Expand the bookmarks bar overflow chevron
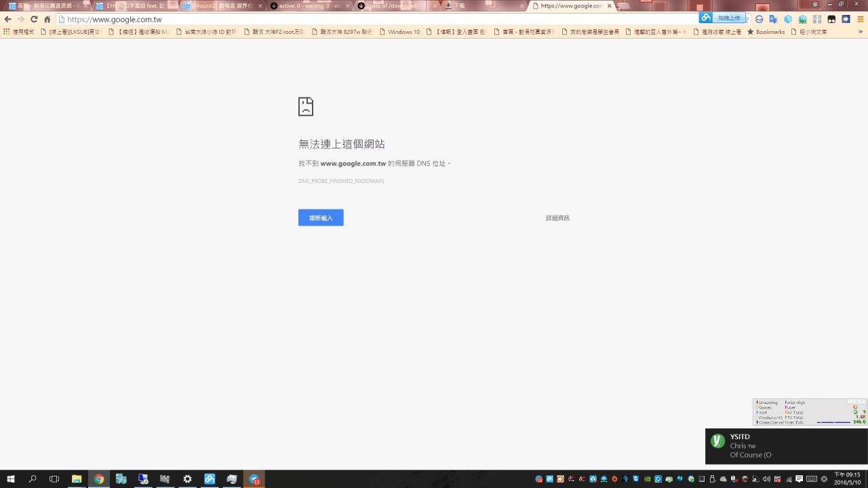 [x=861, y=32]
